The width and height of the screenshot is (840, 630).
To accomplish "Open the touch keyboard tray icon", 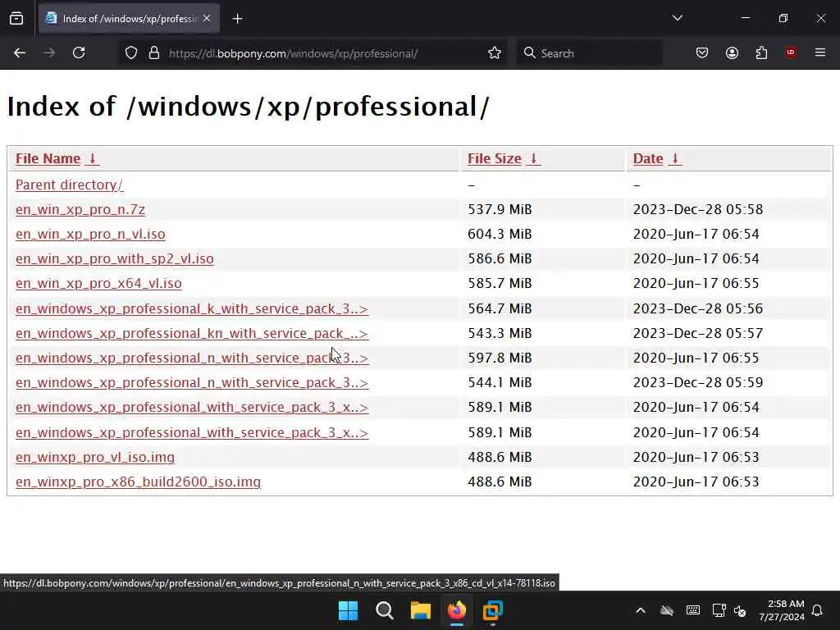I will pyautogui.click(x=692, y=610).
